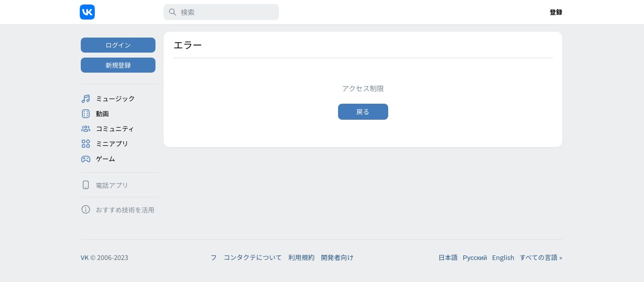Open 登録 link in header
Screen dimensions: 644x282
pyautogui.click(x=556, y=12)
